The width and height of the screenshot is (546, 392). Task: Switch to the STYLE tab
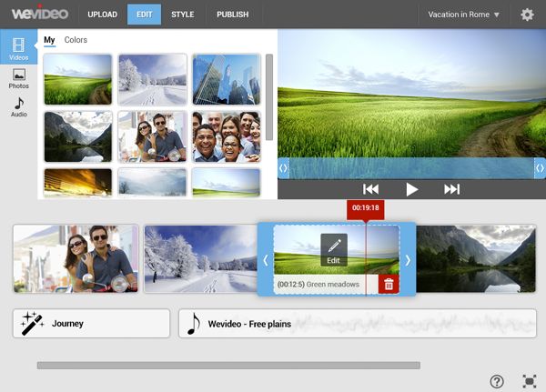pos(183,15)
